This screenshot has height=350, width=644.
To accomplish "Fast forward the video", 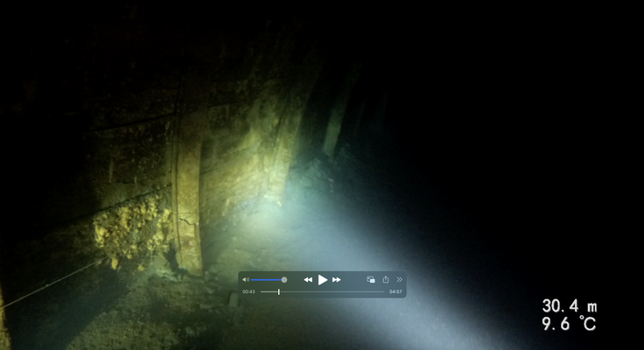I will pyautogui.click(x=336, y=280).
